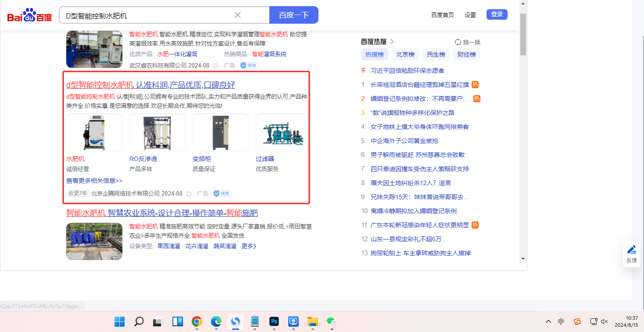Click the page vertical scrollbar thumb
Viewport: 644px width, 332px height.
522,34
